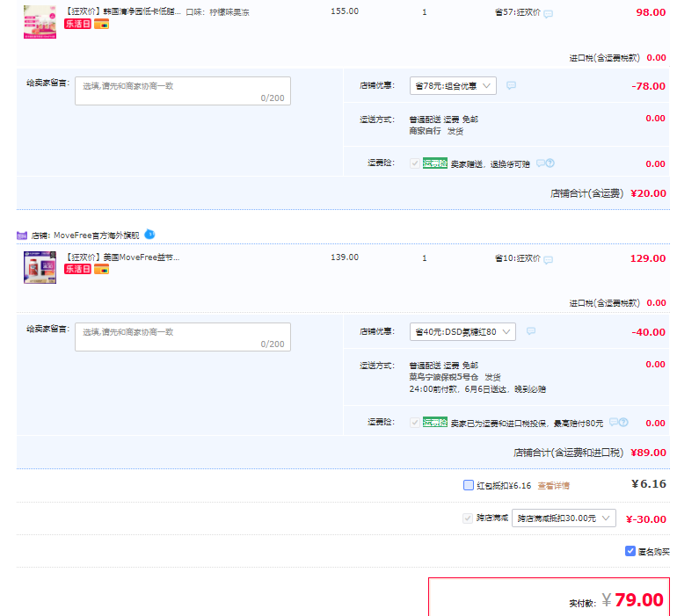The image size is (677, 616).
Task: Open the 省40元:DSD store discount dropdown
Action: [x=462, y=332]
